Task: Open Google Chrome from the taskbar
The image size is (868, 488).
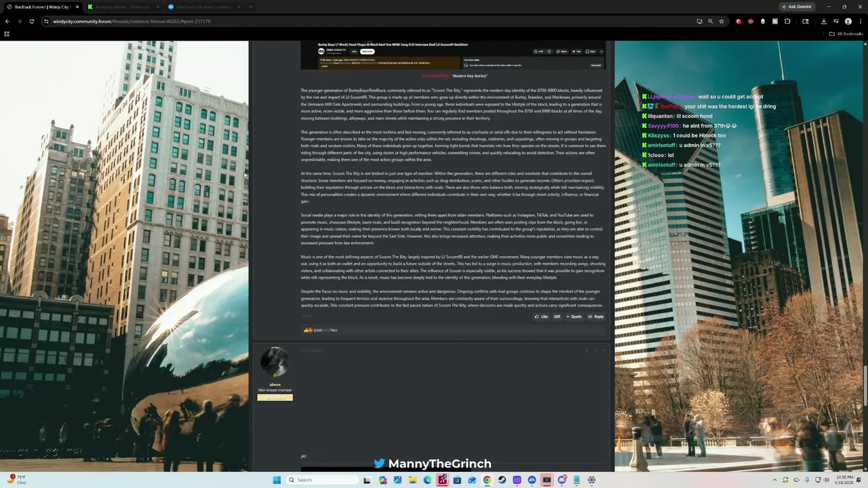Action: (487, 480)
